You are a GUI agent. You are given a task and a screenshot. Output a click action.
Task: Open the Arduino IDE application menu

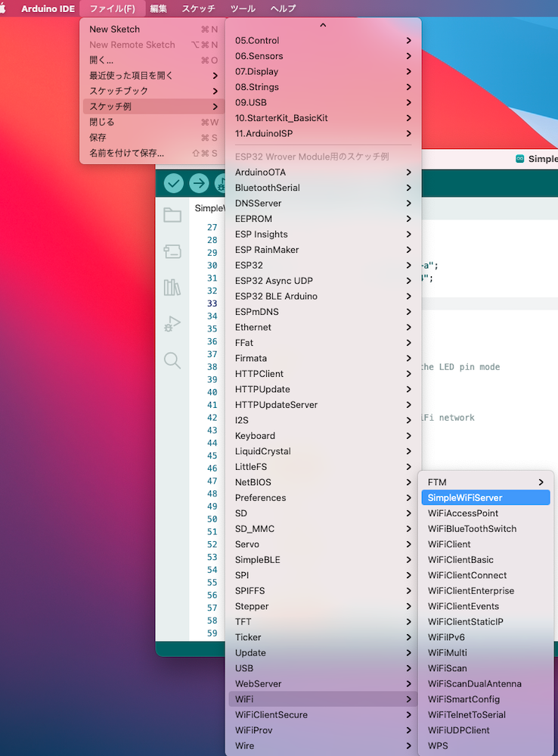click(x=48, y=8)
